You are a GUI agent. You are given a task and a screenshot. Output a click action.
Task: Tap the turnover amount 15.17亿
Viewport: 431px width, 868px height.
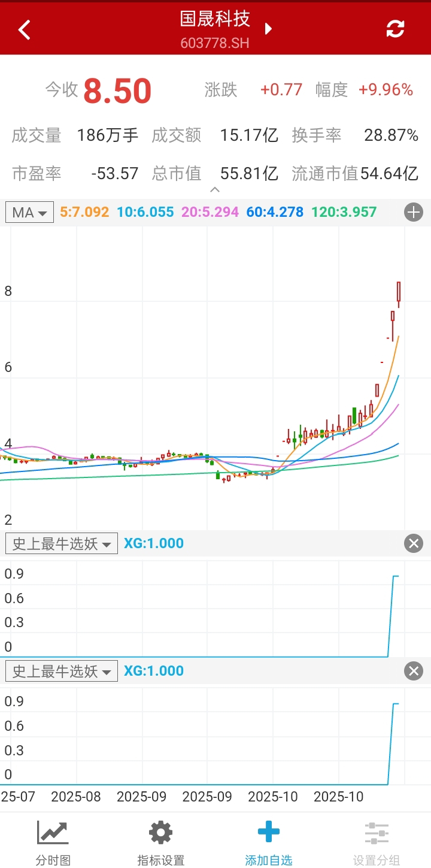pos(249,135)
